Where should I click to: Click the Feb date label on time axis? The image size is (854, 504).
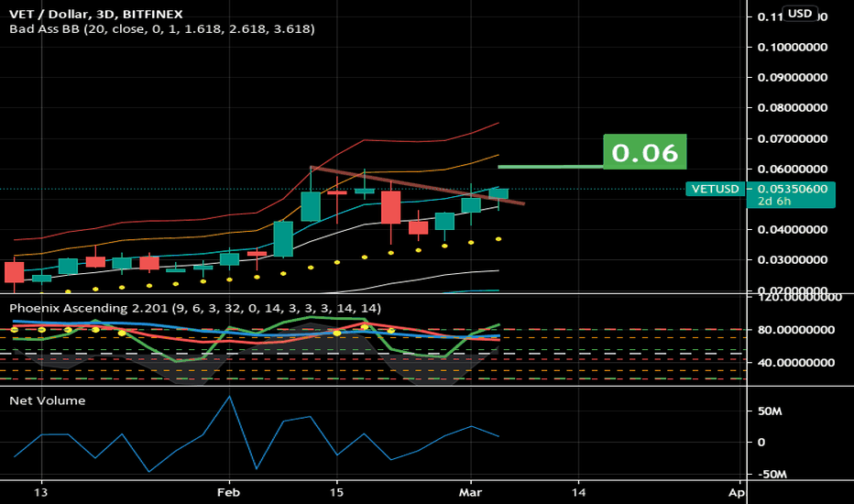point(228,493)
